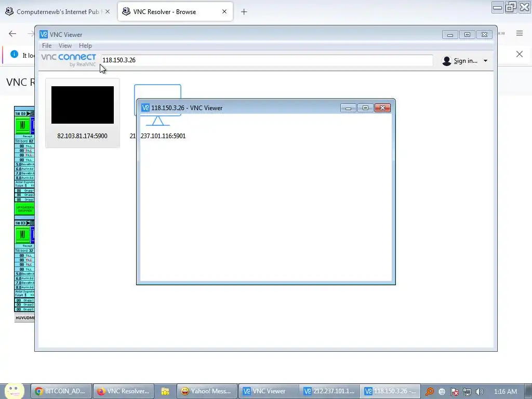Viewport: 532px width, 399px height.
Task: Minimize the outer remote desktop window
Action: pyautogui.click(x=498, y=7)
